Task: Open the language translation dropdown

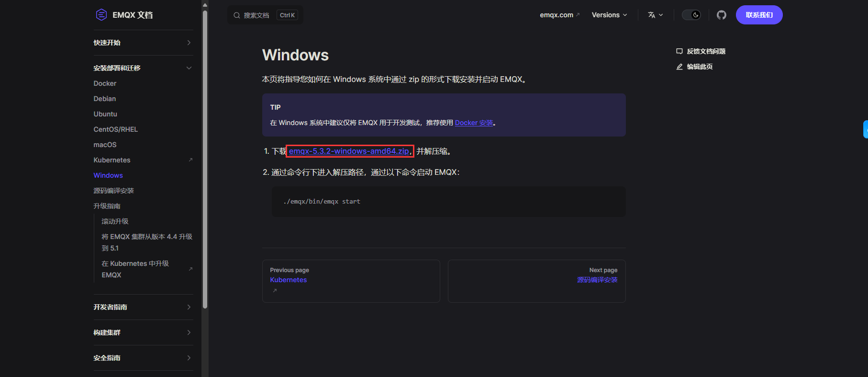Action: tap(656, 15)
